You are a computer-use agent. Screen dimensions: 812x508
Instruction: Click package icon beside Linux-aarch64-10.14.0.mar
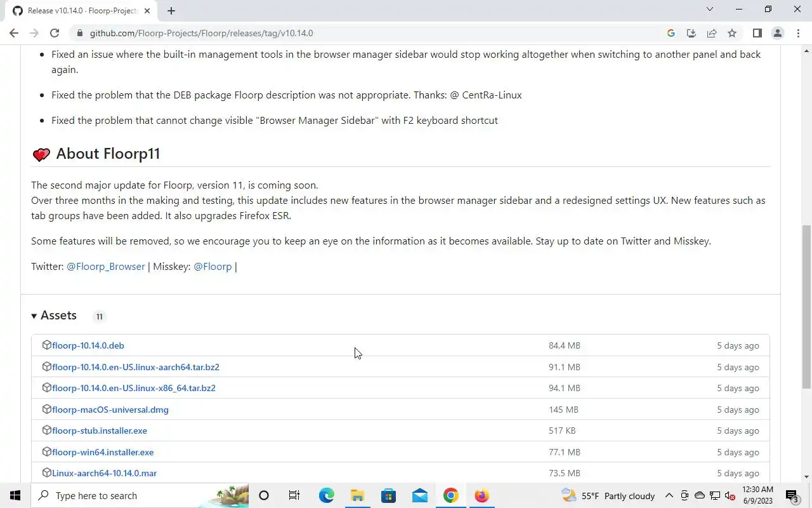[x=46, y=472]
